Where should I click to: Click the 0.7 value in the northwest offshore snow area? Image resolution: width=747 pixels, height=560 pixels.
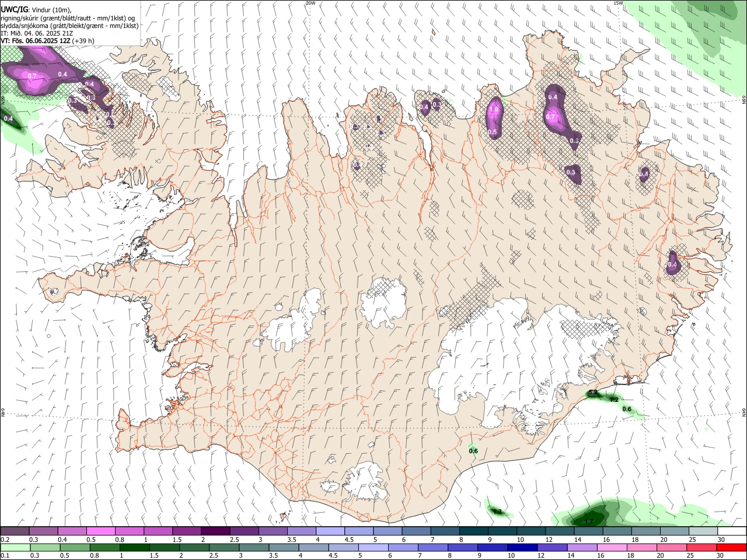click(32, 76)
